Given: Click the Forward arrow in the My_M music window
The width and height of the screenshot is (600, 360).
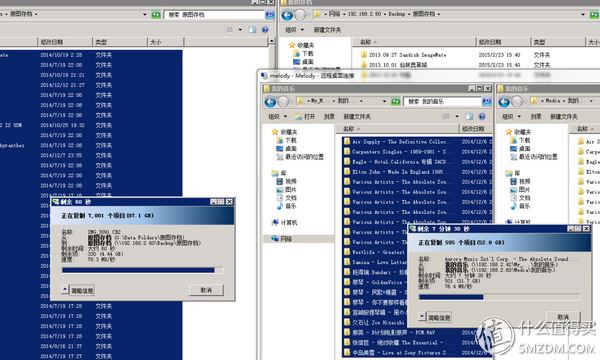Looking at the screenshot, I should click(284, 102).
